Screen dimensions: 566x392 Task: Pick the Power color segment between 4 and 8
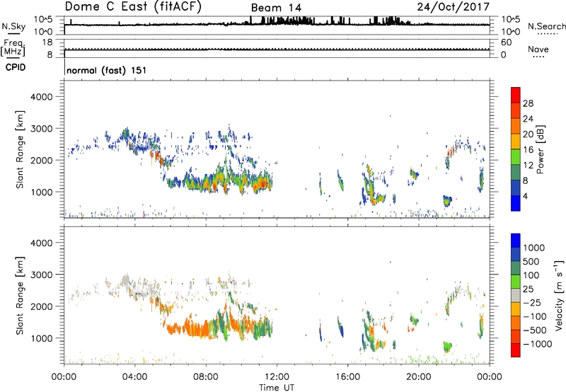coord(516,188)
